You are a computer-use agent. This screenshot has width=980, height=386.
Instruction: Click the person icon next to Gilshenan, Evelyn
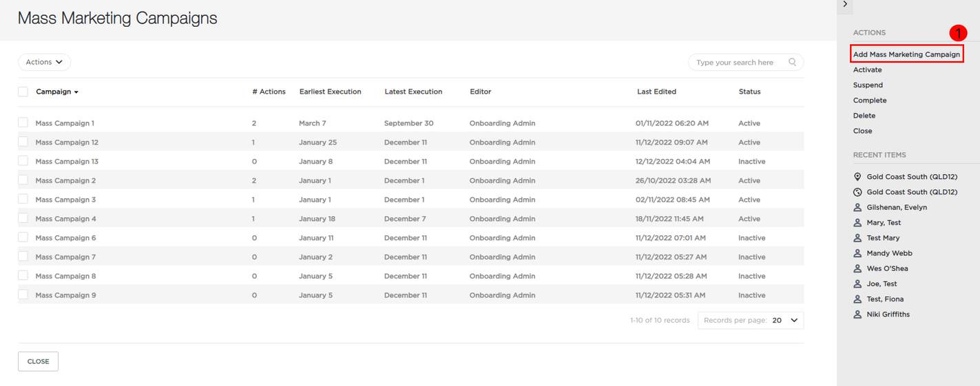[857, 207]
